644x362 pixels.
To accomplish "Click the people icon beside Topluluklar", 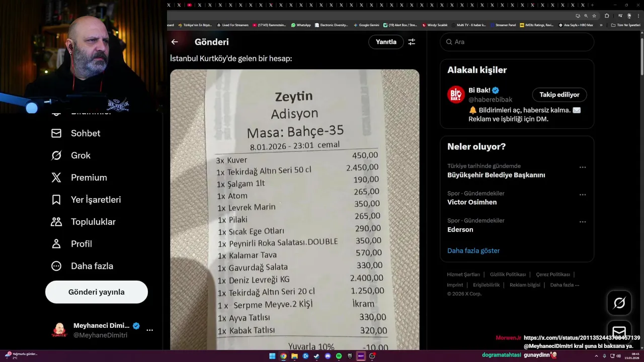I will tap(56, 222).
